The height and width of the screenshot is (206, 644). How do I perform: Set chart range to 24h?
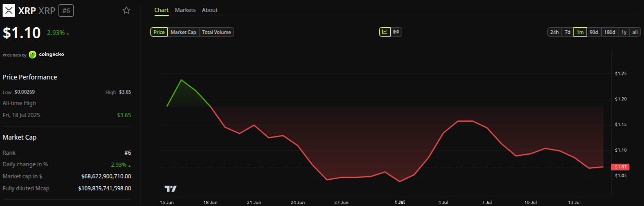click(554, 32)
